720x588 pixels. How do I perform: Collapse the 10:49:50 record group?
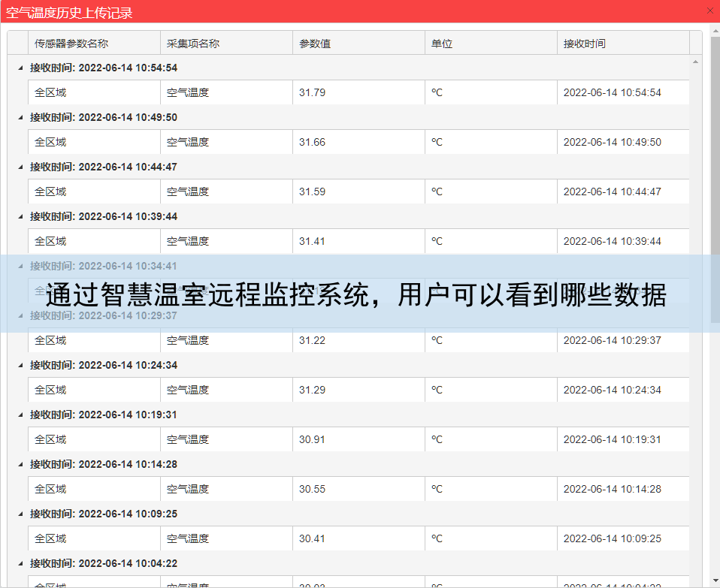20,117
